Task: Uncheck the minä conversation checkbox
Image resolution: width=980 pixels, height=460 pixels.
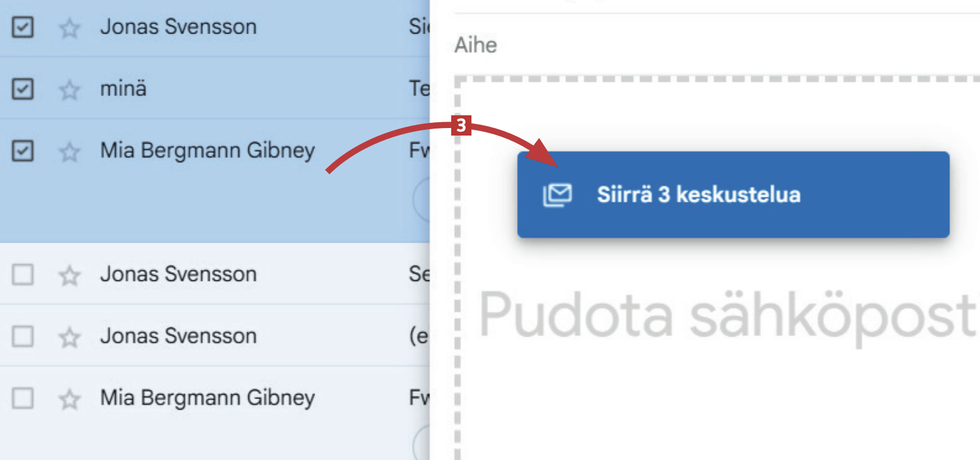Action: point(23,89)
